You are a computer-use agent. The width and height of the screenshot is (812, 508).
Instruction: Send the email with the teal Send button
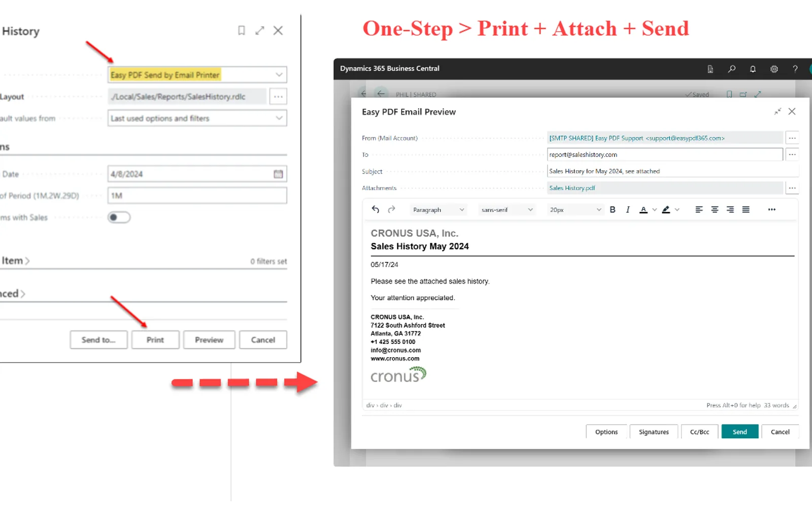coord(740,432)
